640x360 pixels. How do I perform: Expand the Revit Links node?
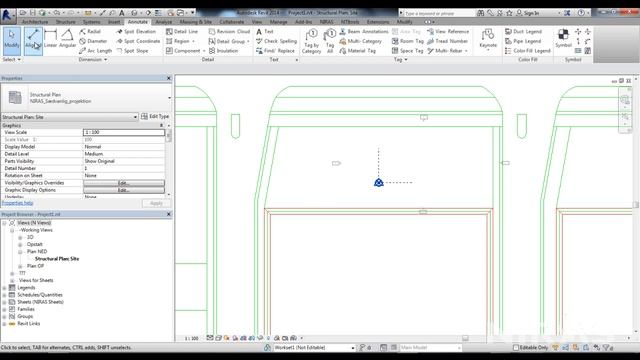tap(4, 324)
